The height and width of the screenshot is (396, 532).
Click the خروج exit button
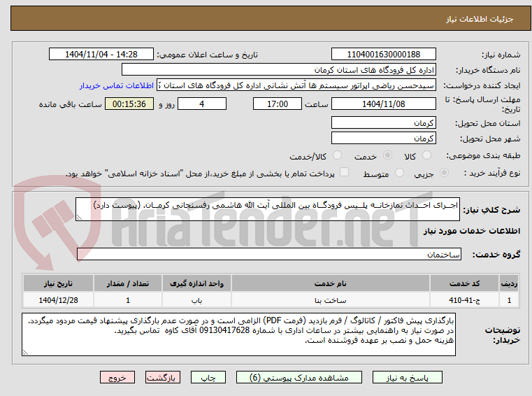point(117,377)
